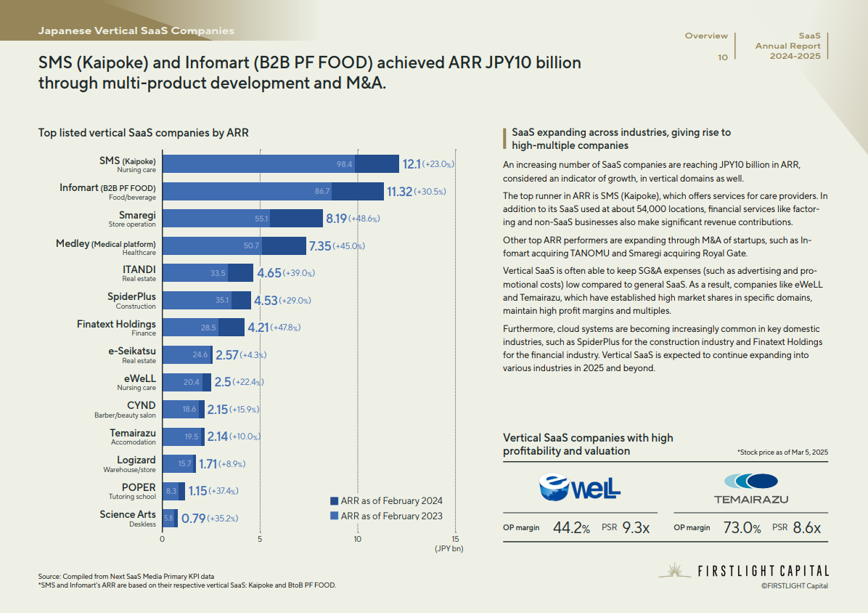This screenshot has height=613, width=868.
Task: Select the ITANDI row label
Action: point(139,273)
